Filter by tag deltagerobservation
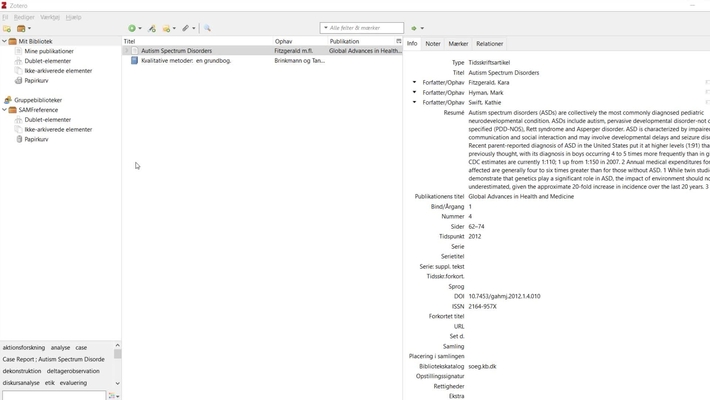 [73, 371]
